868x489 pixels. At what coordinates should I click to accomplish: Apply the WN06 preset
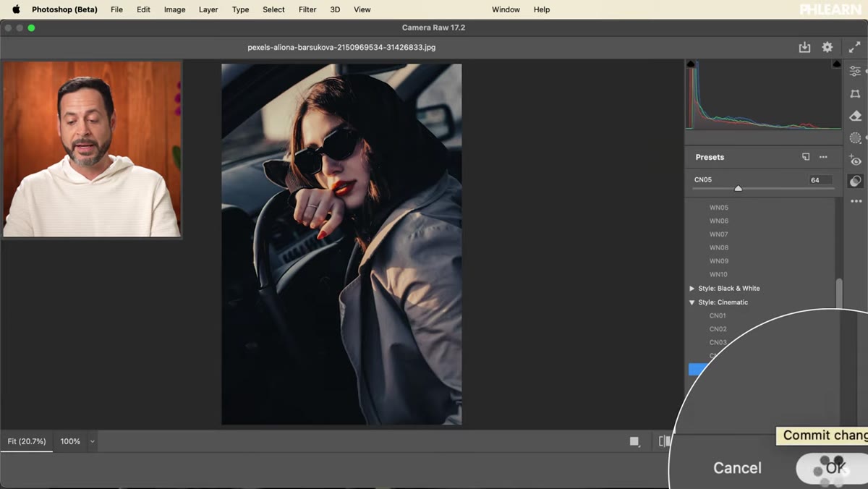tap(718, 221)
